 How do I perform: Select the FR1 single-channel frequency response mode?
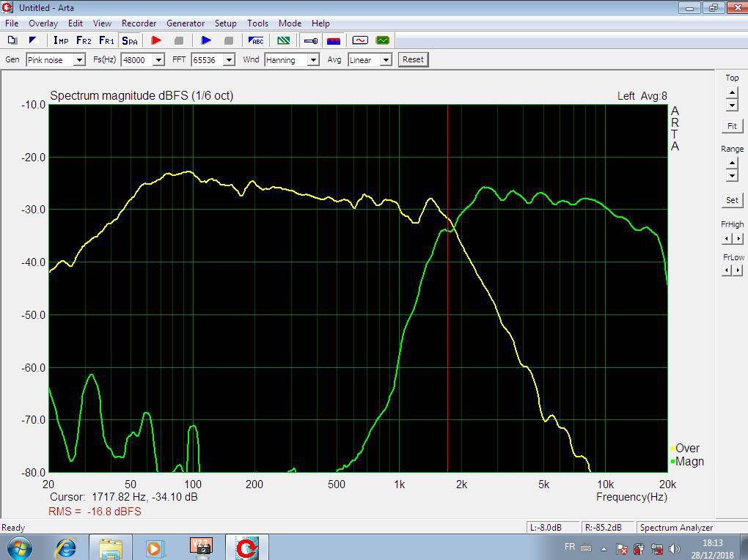pos(106,40)
